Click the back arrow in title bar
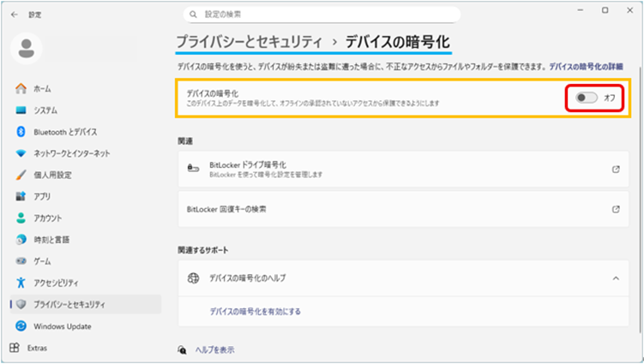 pos(15,15)
